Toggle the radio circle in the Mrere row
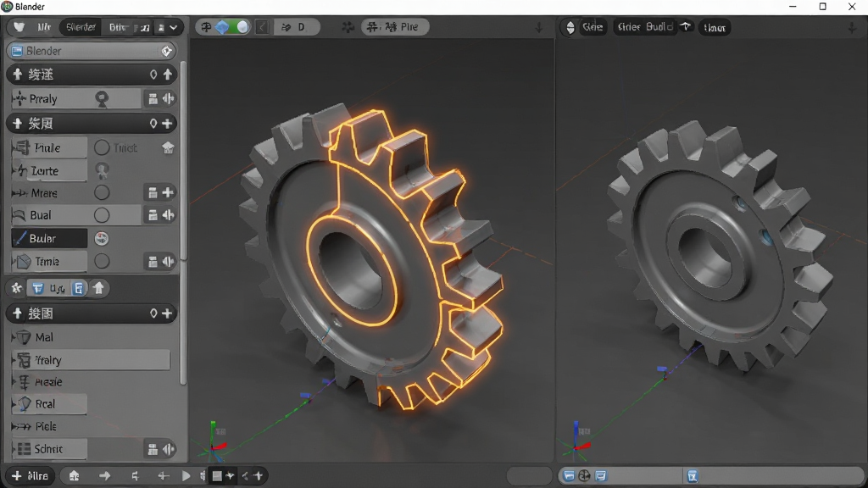This screenshot has width=868, height=488. click(x=102, y=192)
